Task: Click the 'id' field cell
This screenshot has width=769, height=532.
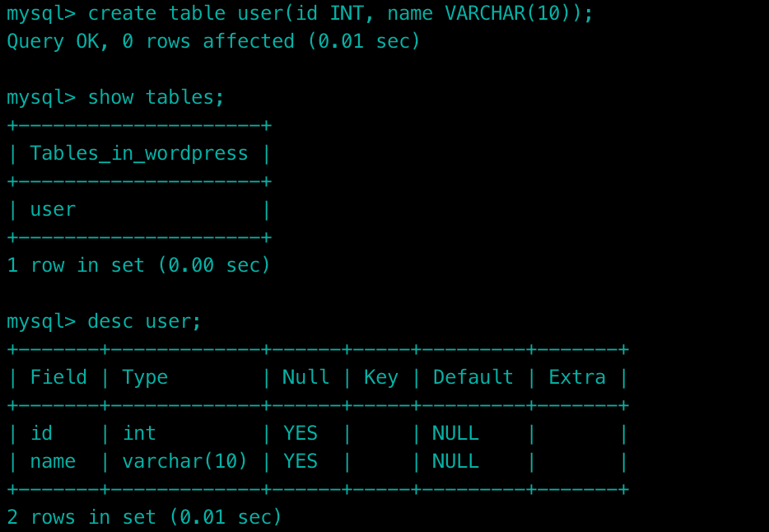Action: (x=41, y=433)
